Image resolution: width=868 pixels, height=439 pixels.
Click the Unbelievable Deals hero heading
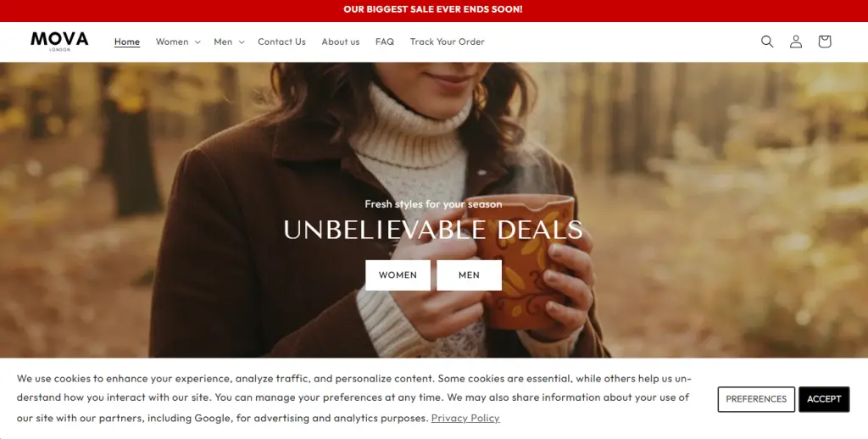tap(433, 230)
